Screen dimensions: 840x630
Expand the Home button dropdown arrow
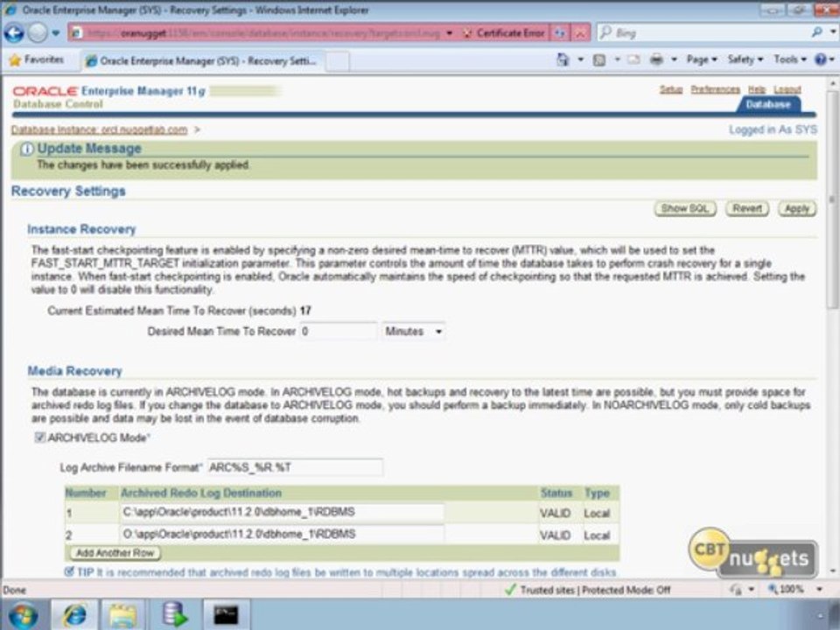580,59
